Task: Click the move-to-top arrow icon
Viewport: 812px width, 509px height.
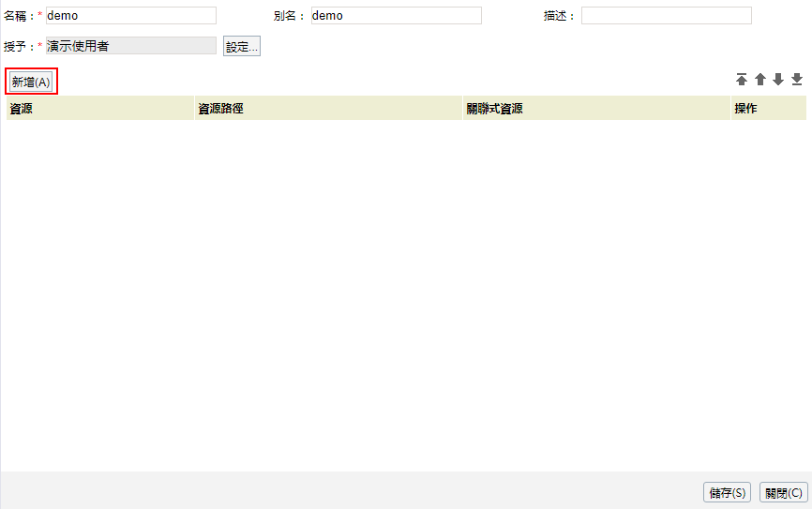Action: pyautogui.click(x=742, y=80)
